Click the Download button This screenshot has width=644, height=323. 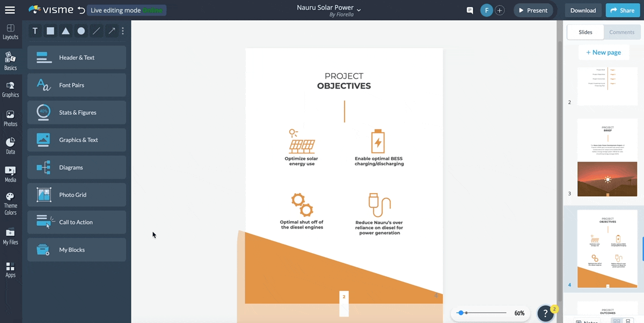583,10
